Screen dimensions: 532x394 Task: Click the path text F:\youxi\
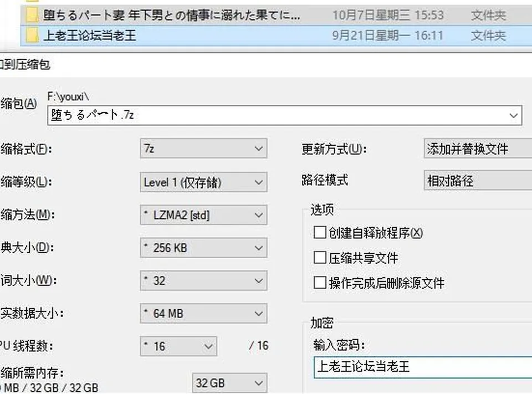[x=68, y=97]
